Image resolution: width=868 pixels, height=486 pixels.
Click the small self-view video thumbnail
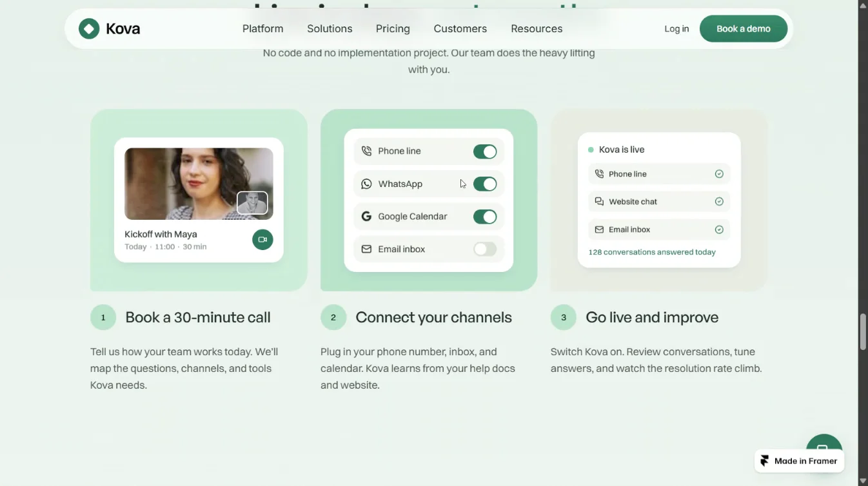tap(252, 202)
